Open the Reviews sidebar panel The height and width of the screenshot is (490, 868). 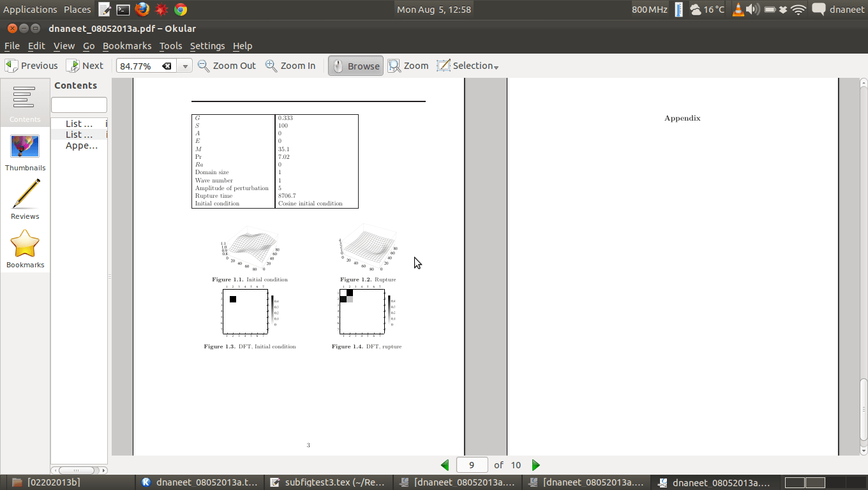(x=25, y=200)
